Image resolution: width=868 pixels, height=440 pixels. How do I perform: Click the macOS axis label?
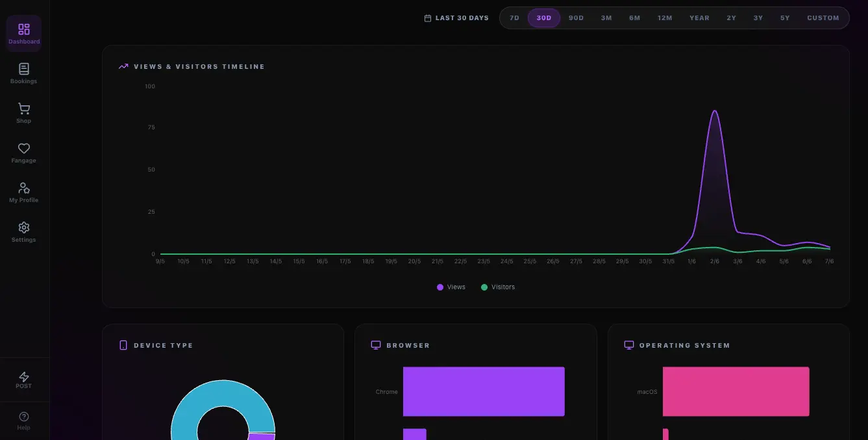pyautogui.click(x=647, y=392)
